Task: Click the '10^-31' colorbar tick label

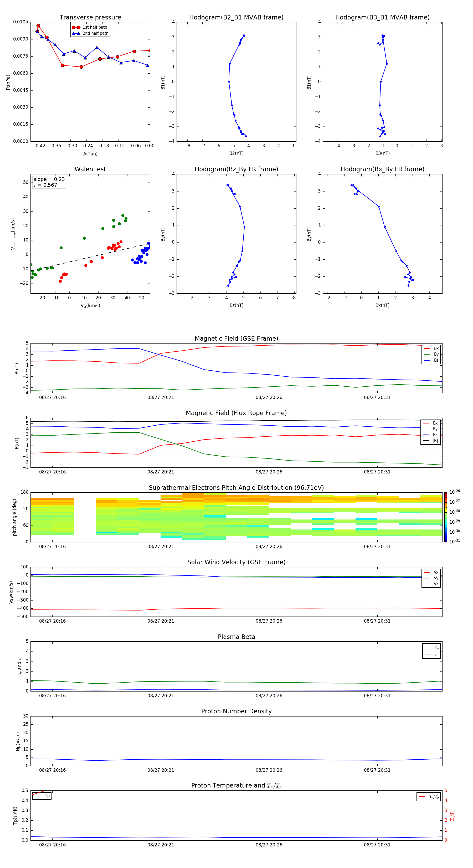Action: 455,542
